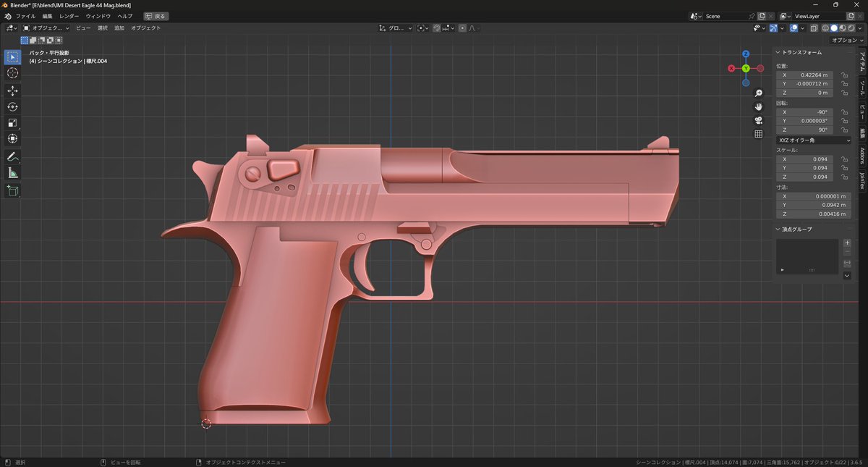Open the editor type dropdown
This screenshot has width=868, height=467.
coord(12,28)
